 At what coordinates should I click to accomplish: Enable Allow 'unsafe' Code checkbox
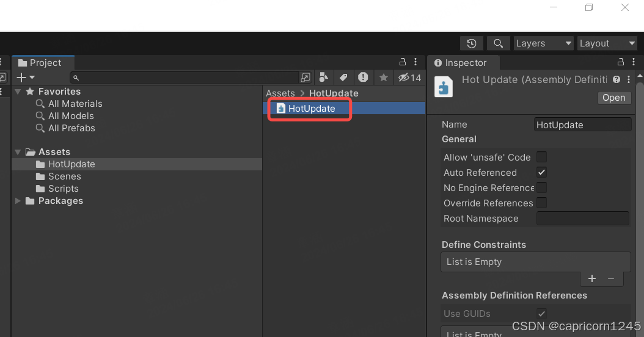pyautogui.click(x=541, y=157)
